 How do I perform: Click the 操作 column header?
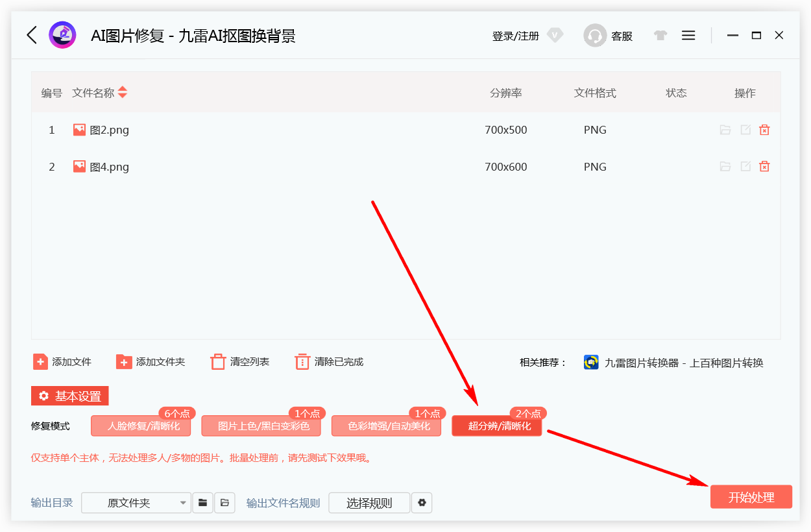(745, 93)
